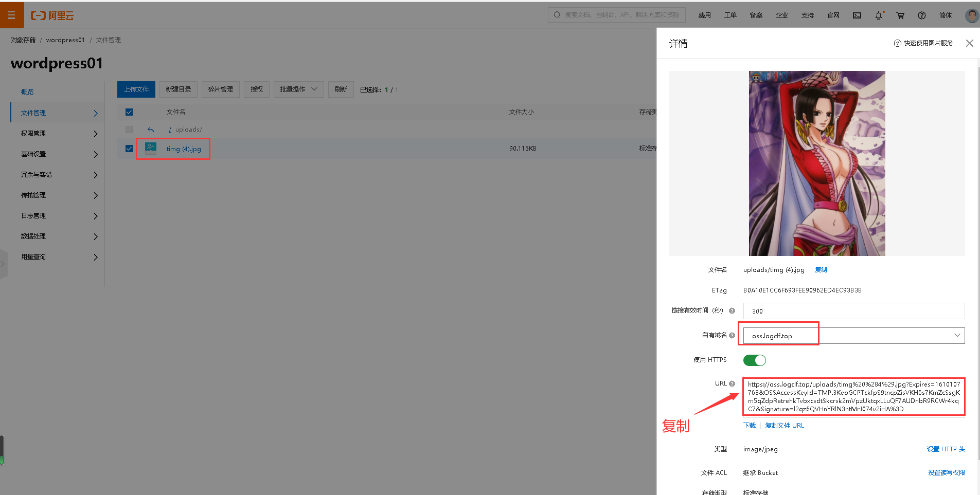
Task: Click help icon beside link validity time
Action: pyautogui.click(x=732, y=310)
